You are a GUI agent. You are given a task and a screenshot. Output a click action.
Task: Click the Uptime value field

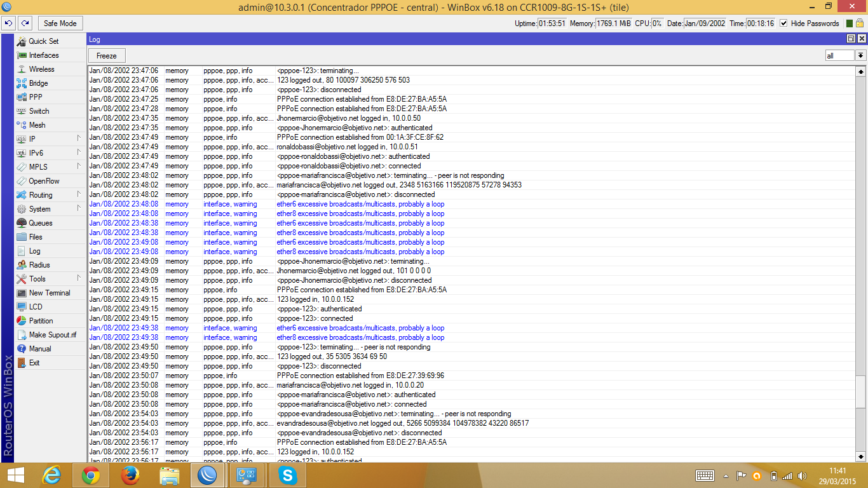click(x=552, y=24)
